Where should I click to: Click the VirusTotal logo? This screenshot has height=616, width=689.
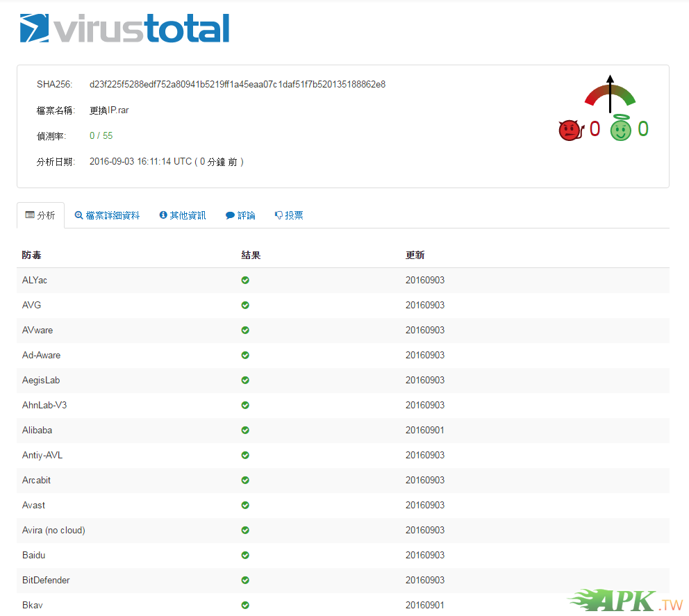124,28
